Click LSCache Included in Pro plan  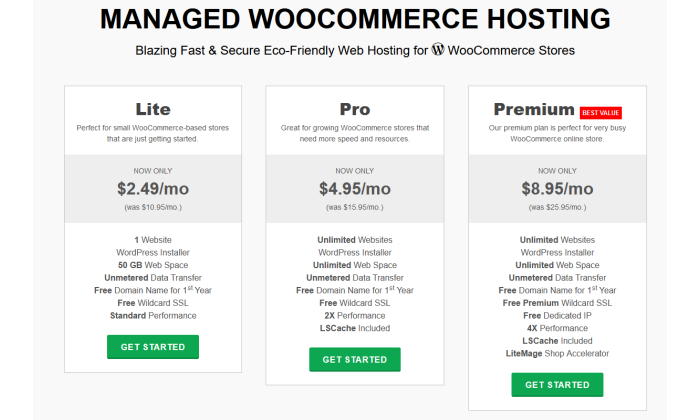[x=355, y=328]
